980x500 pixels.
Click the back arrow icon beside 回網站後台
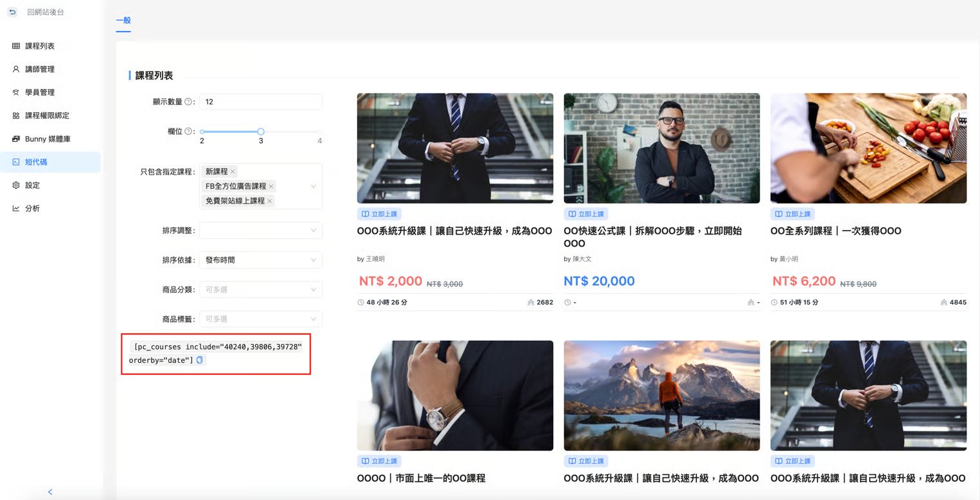[x=12, y=12]
